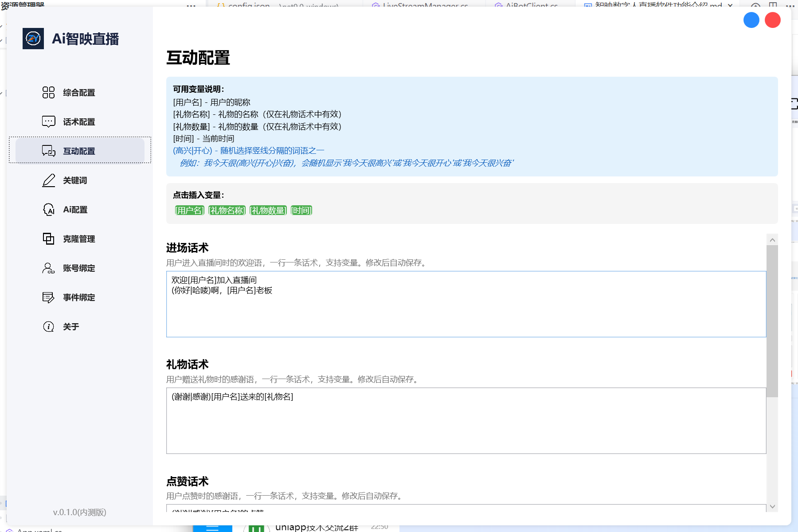Click the 综合配置 grid icon

pos(48,92)
